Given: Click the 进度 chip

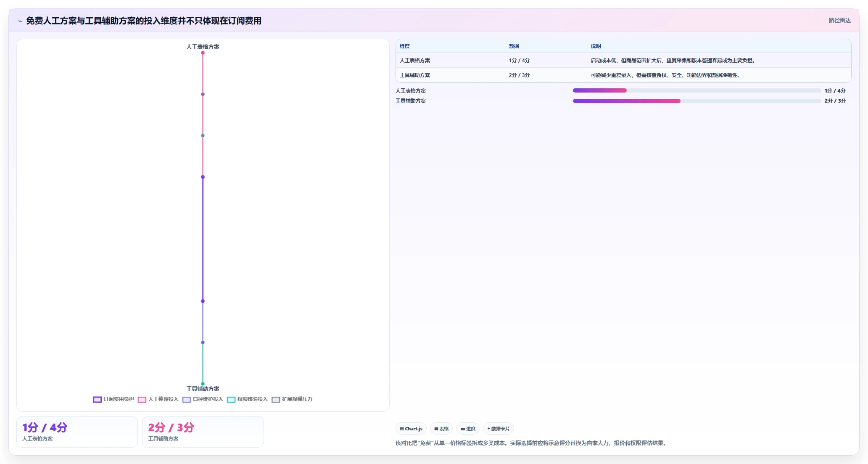Looking at the screenshot, I should pyautogui.click(x=468, y=429).
